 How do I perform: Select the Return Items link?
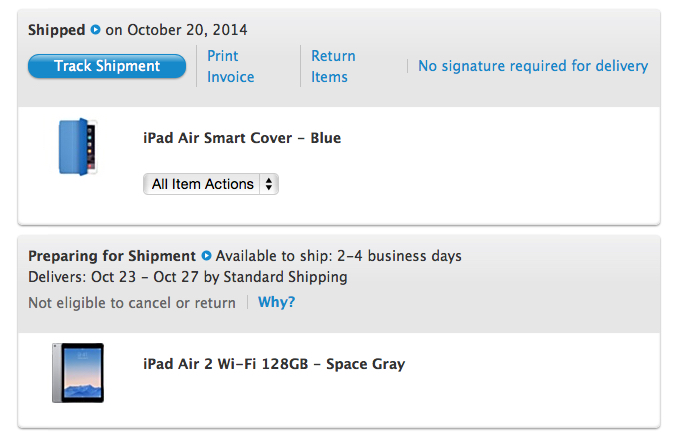click(333, 66)
